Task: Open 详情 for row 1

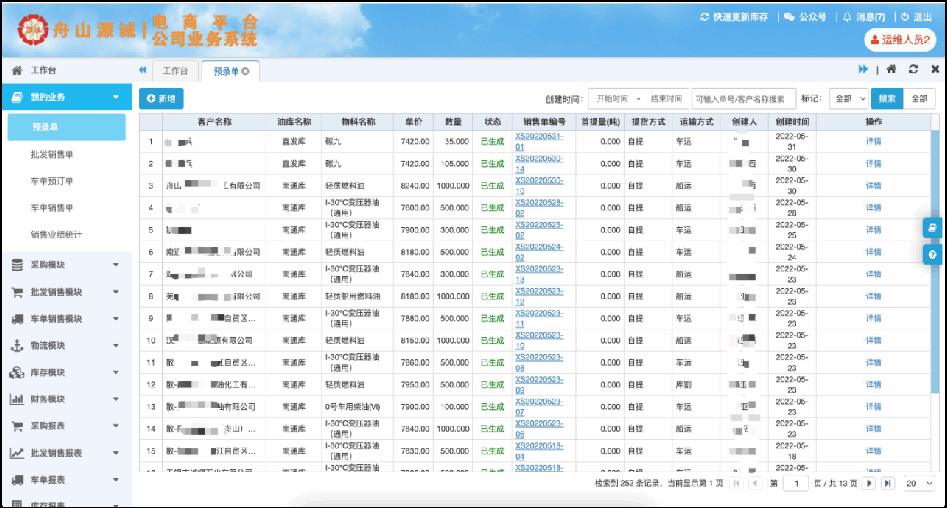Action: click(873, 141)
